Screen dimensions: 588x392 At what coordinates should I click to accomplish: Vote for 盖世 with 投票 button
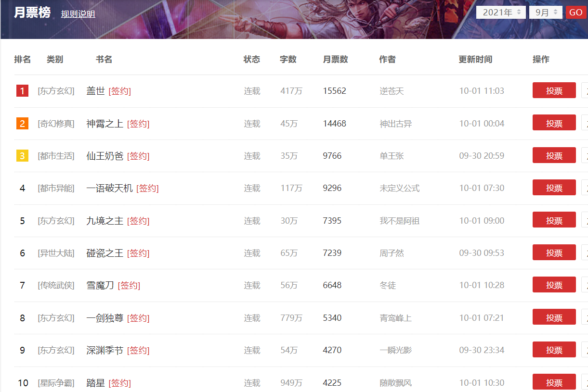click(554, 90)
